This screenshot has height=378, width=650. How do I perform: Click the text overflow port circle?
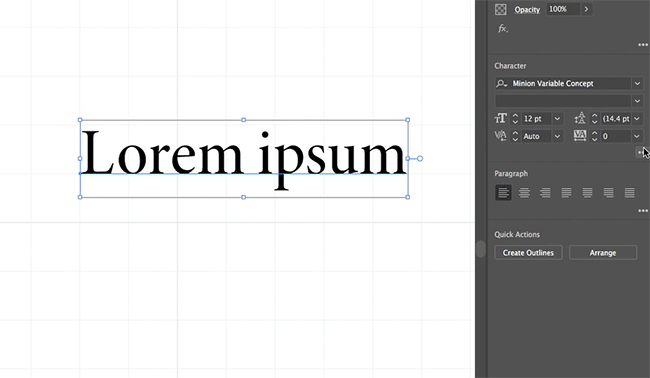(420, 158)
